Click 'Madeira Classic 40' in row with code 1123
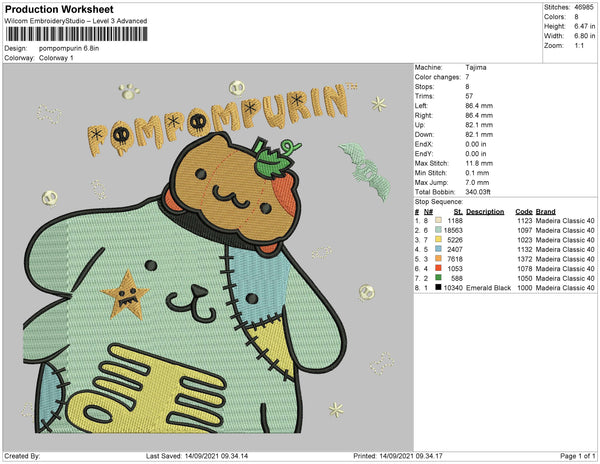The image size is (600, 464). (x=565, y=221)
